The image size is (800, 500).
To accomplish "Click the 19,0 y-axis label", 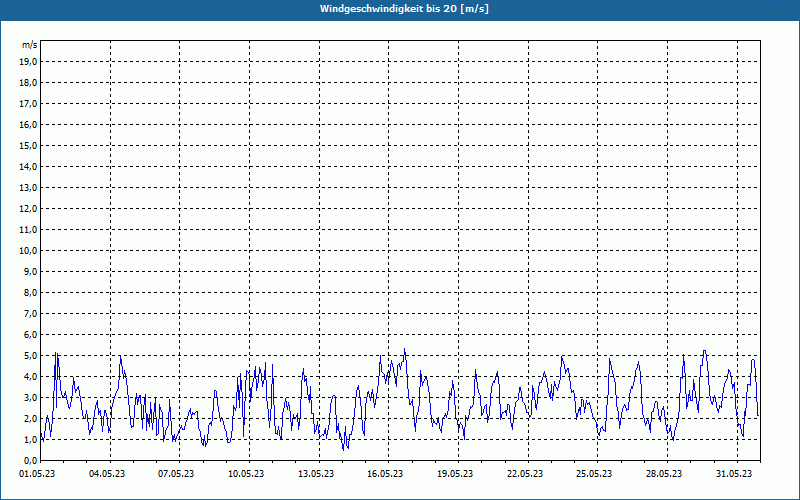I will [x=28, y=62].
